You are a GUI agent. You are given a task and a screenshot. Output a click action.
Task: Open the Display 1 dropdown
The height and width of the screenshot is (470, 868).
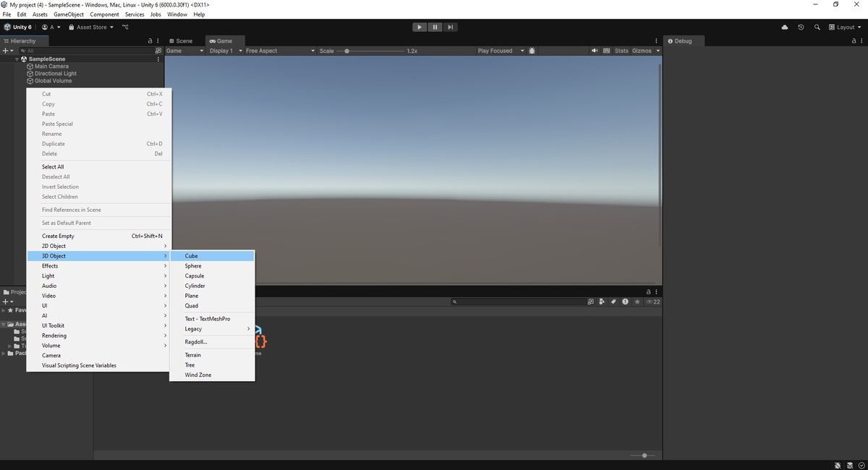click(224, 51)
